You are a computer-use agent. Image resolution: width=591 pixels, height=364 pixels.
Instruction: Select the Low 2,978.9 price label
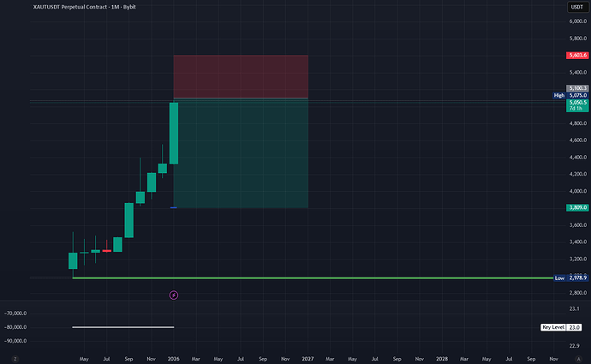571,277
